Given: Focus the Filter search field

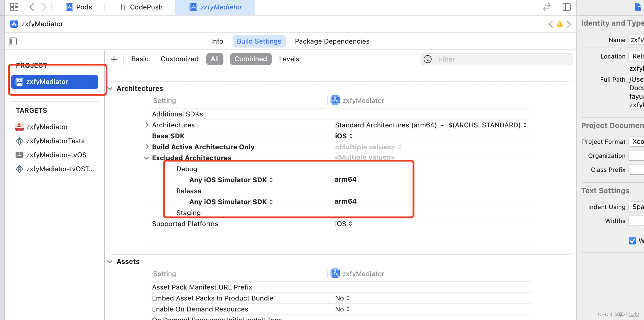Looking at the screenshot, I should [497, 59].
